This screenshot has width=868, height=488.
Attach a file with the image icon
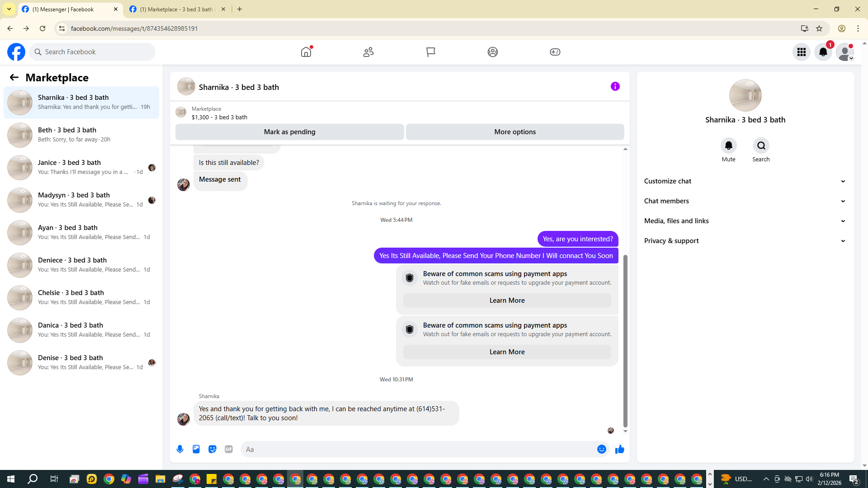pos(196,449)
